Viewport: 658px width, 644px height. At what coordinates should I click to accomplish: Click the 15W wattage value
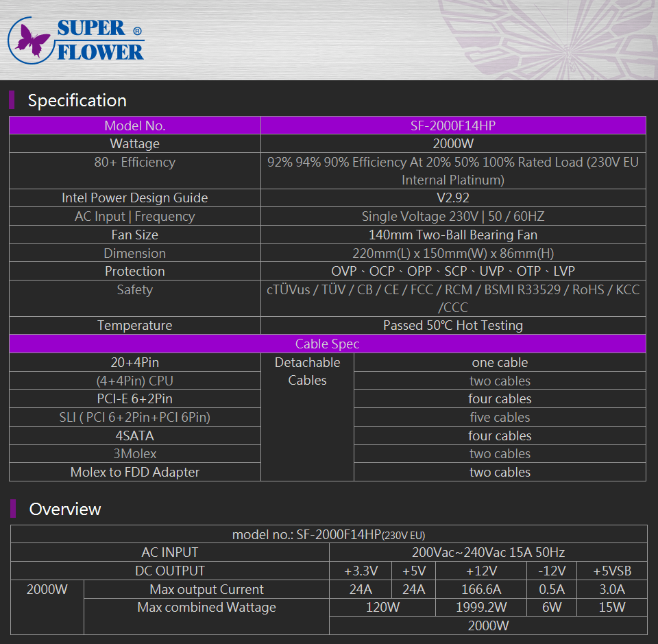click(612, 608)
